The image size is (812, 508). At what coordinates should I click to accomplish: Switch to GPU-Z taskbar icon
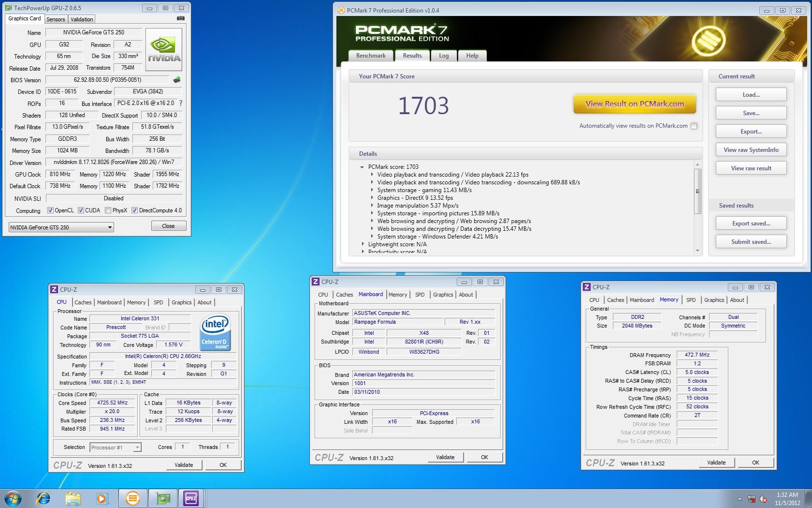click(162, 498)
